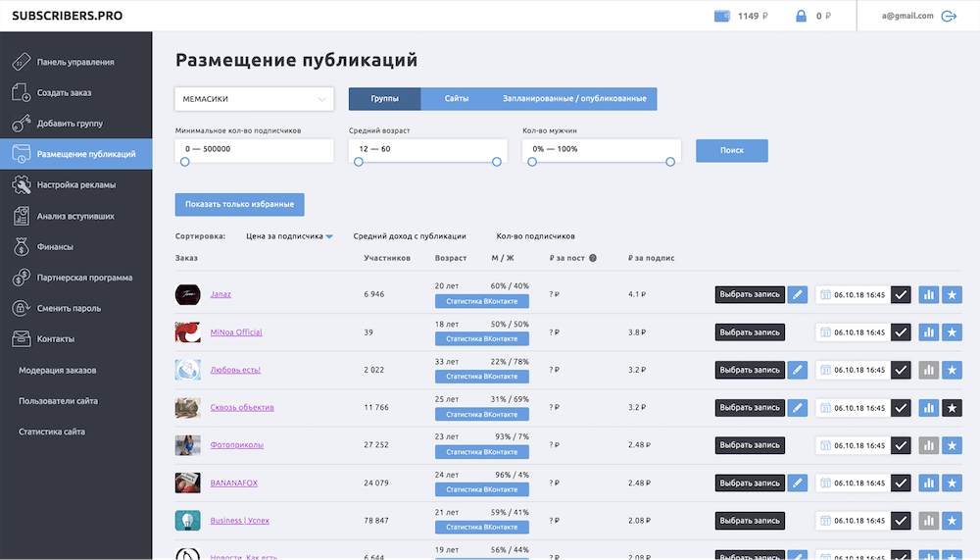Switch to the Сайты tab
The height and width of the screenshot is (560, 980).
[x=456, y=99]
